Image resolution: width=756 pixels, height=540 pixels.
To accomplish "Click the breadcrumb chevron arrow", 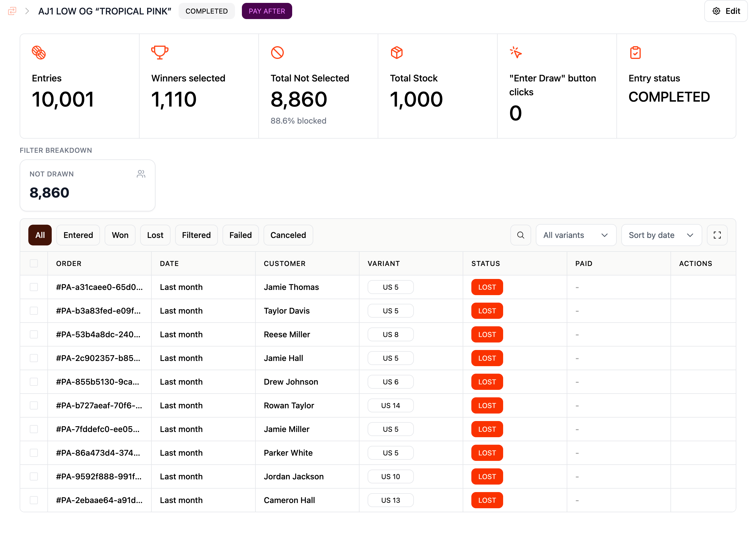I will point(27,11).
